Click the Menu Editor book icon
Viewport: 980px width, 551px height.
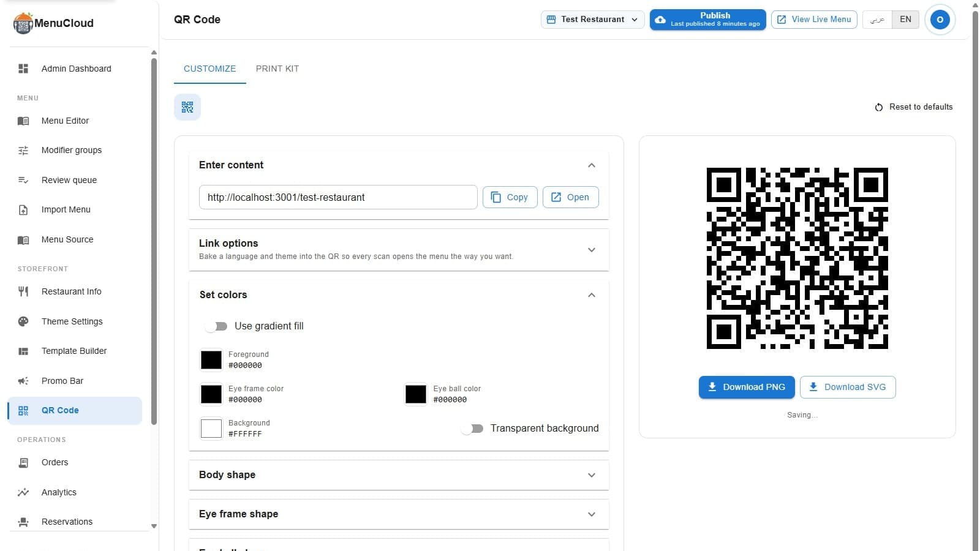click(23, 121)
